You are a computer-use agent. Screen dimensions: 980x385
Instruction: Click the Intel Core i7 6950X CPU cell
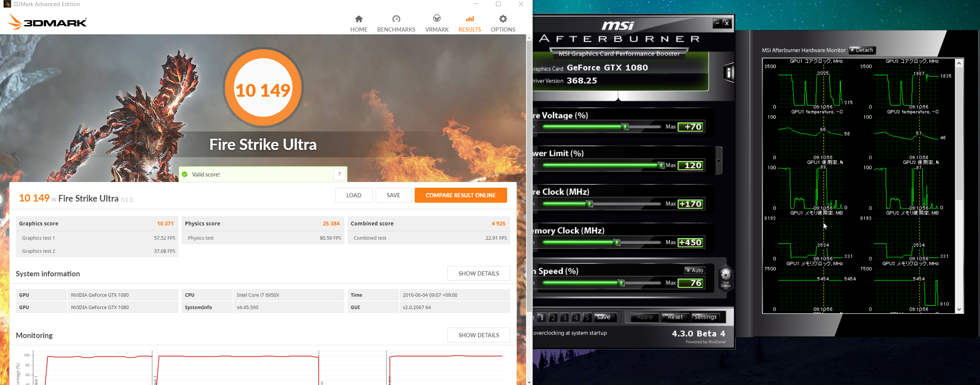pyautogui.click(x=289, y=295)
